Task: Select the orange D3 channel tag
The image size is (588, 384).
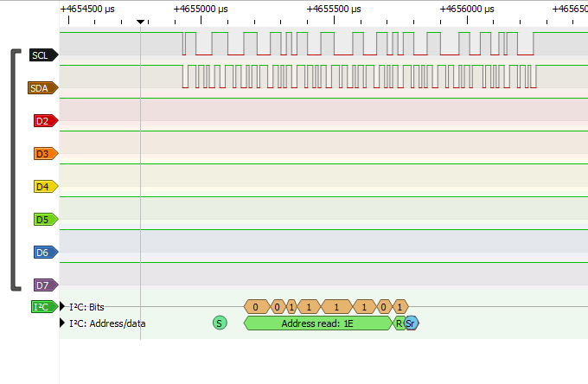Action: point(43,154)
